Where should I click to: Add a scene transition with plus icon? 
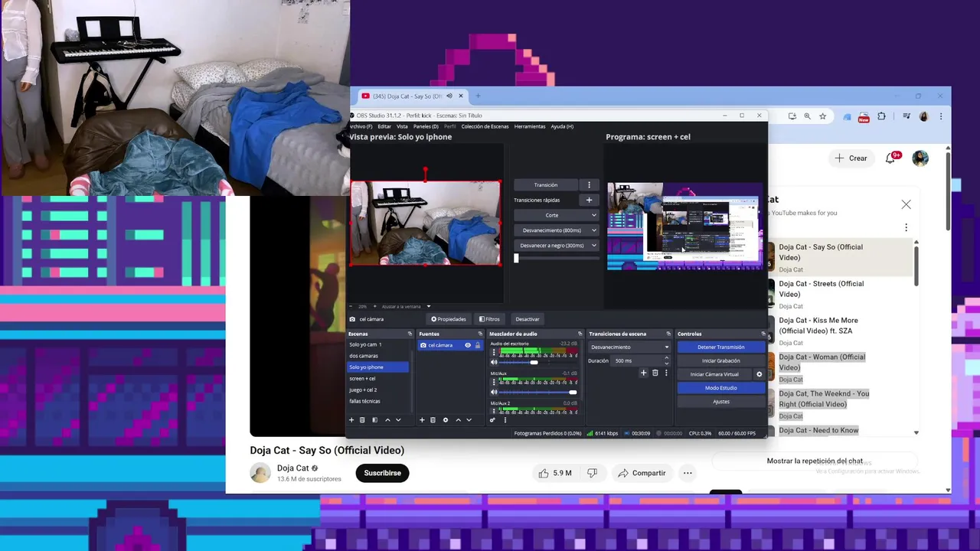click(x=643, y=373)
